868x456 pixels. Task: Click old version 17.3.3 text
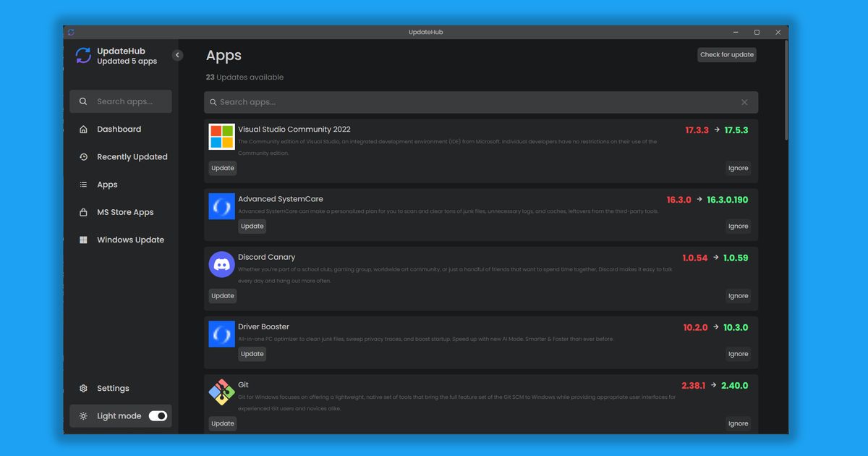point(697,130)
